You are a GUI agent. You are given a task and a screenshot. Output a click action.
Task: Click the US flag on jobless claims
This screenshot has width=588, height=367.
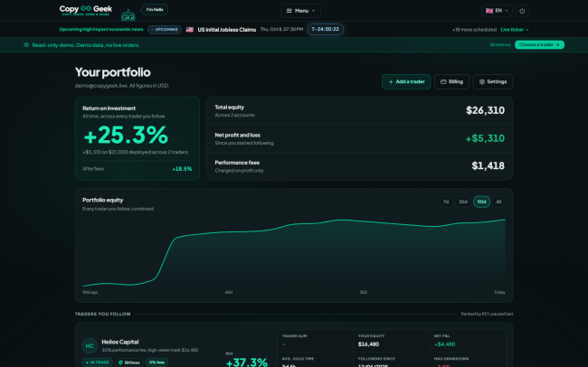(x=190, y=29)
